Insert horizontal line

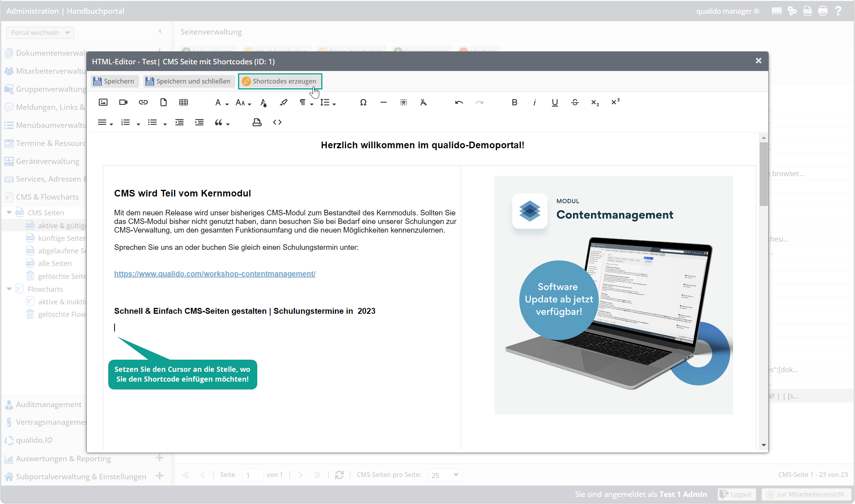pos(384,102)
